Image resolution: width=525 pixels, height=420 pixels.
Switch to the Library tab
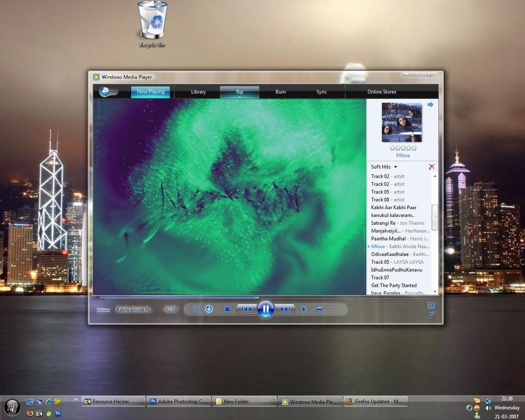click(x=198, y=92)
